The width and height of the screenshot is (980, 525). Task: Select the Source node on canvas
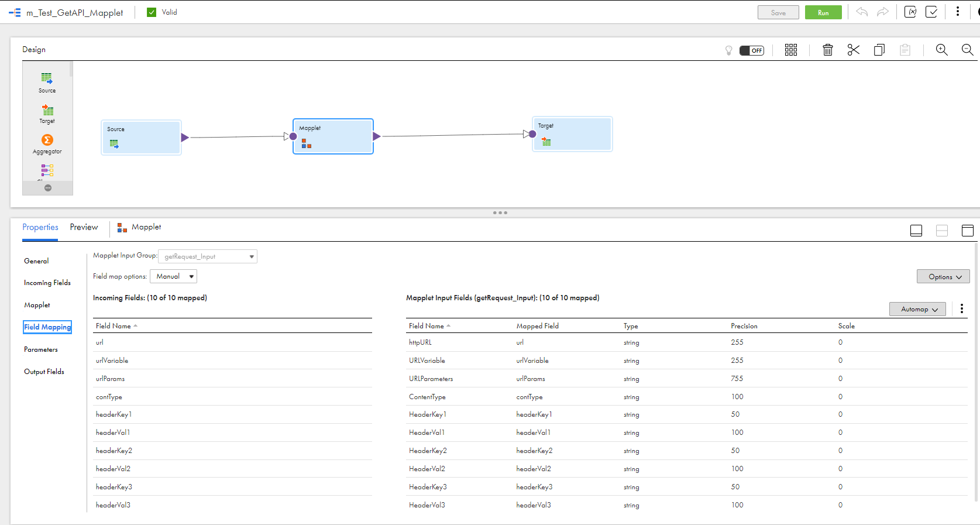point(142,138)
